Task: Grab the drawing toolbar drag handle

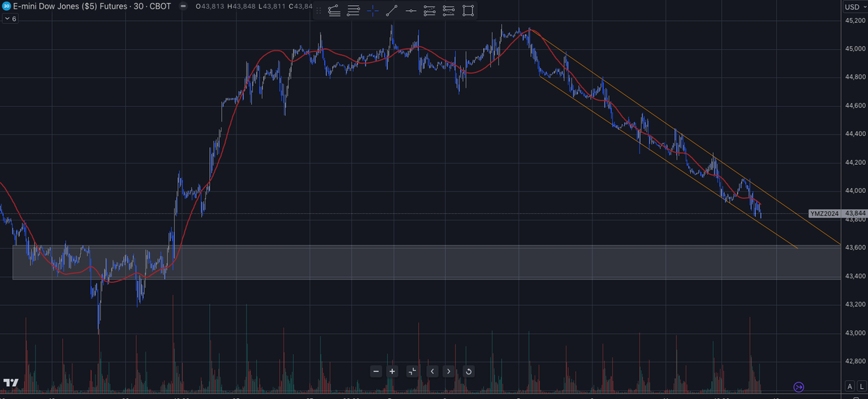Action: [x=318, y=11]
